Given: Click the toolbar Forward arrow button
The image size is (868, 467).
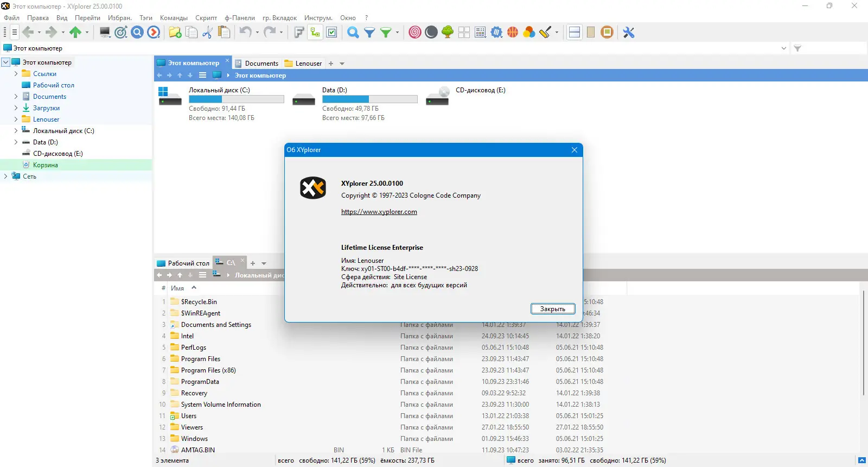Looking at the screenshot, I should point(52,33).
